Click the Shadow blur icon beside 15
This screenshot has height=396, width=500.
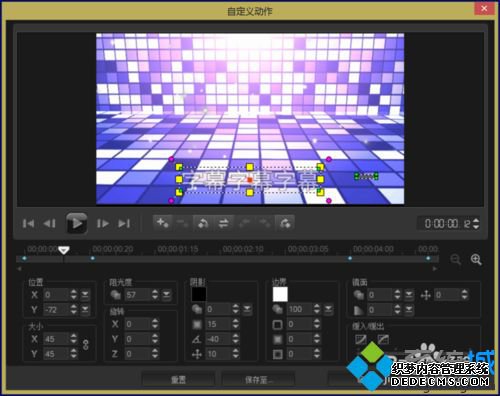pos(197,324)
